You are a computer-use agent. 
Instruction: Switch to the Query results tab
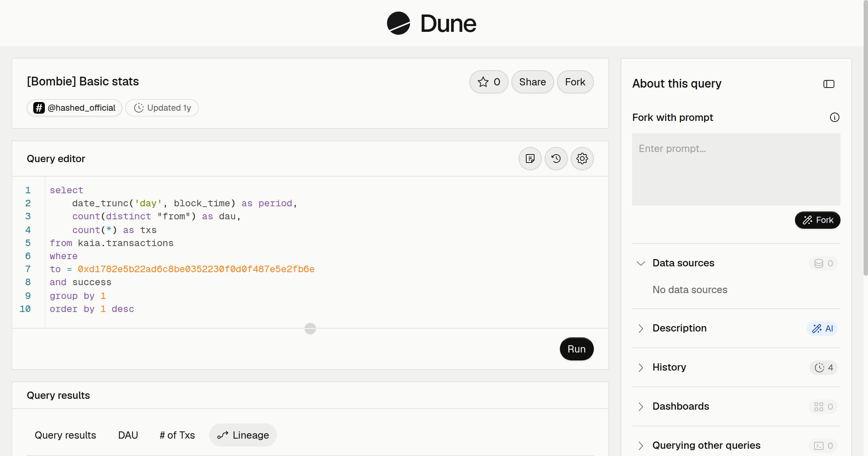tap(65, 435)
